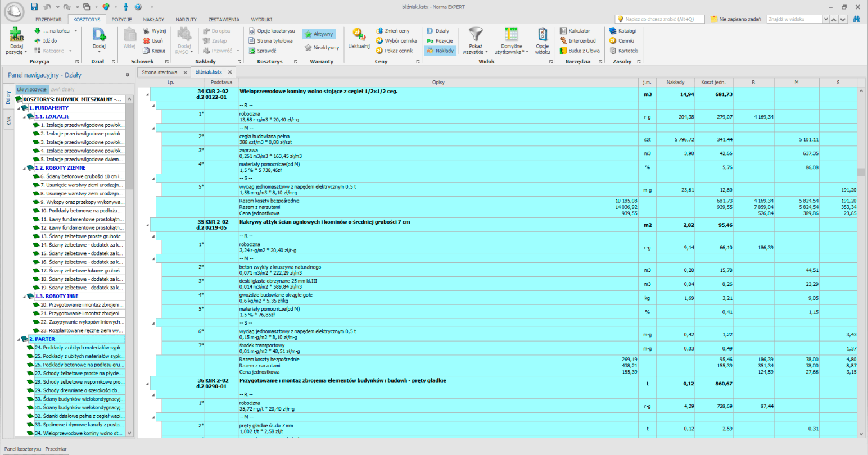Click the Uaktualnij prices icon
The width and height of the screenshot is (868, 455).
tap(359, 35)
